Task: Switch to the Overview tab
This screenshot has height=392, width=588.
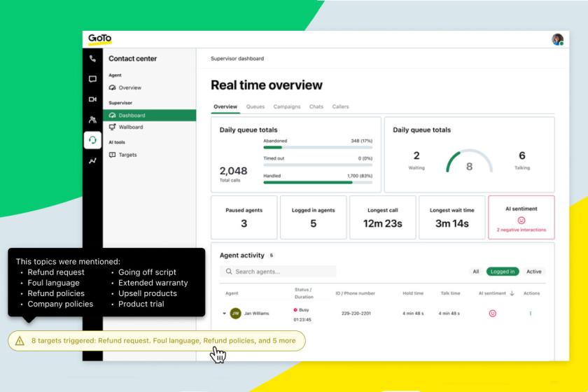Action: tap(225, 106)
